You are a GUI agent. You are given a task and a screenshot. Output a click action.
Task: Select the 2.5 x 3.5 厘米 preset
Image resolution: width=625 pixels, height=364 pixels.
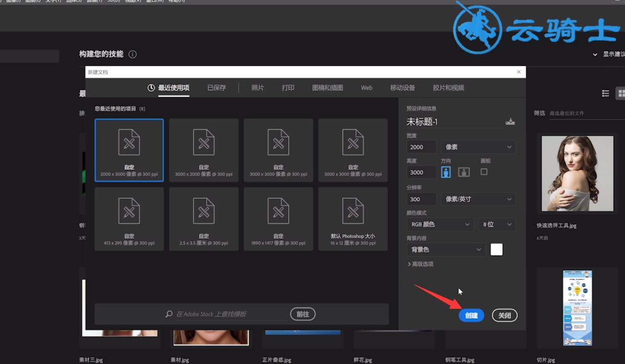pyautogui.click(x=204, y=219)
